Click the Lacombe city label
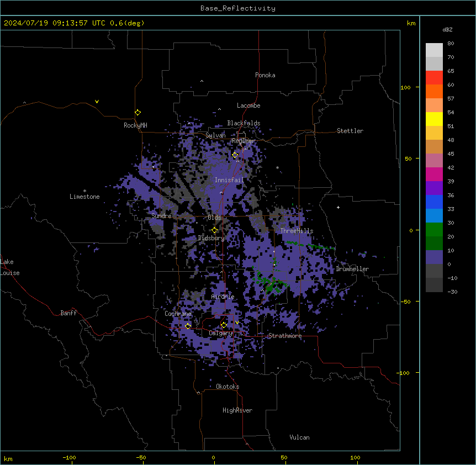This screenshot has width=476, height=465. tap(248, 105)
